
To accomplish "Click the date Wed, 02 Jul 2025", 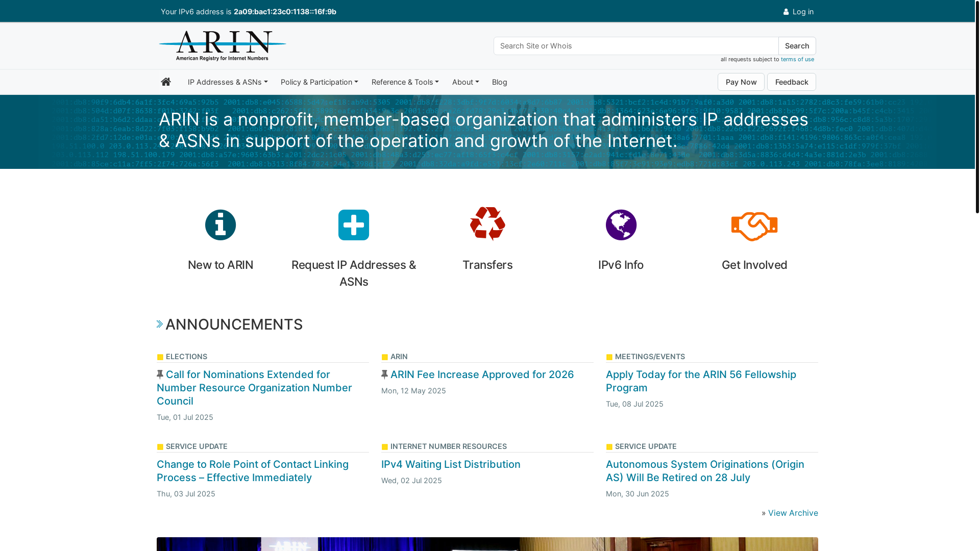I will [411, 481].
